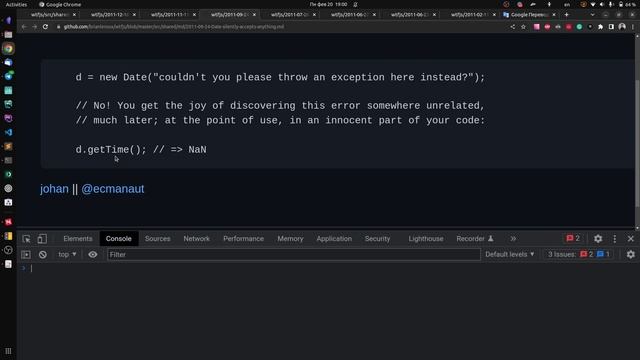Switch to the Network tab
This screenshot has width=640, height=360.
pyautogui.click(x=196, y=239)
